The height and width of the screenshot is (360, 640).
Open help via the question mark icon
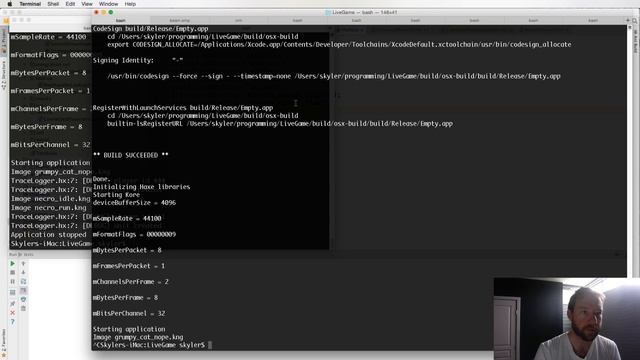click(x=13, y=322)
